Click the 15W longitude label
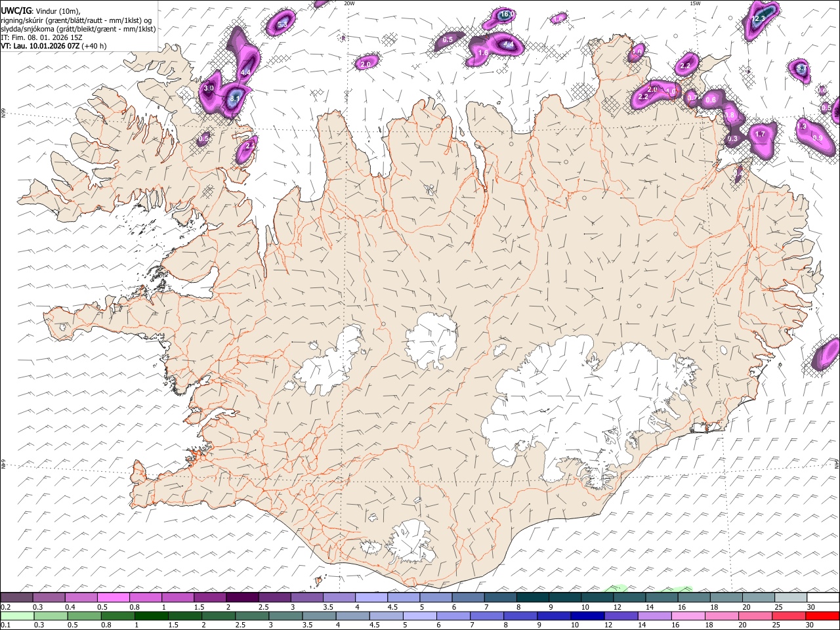 click(x=694, y=3)
